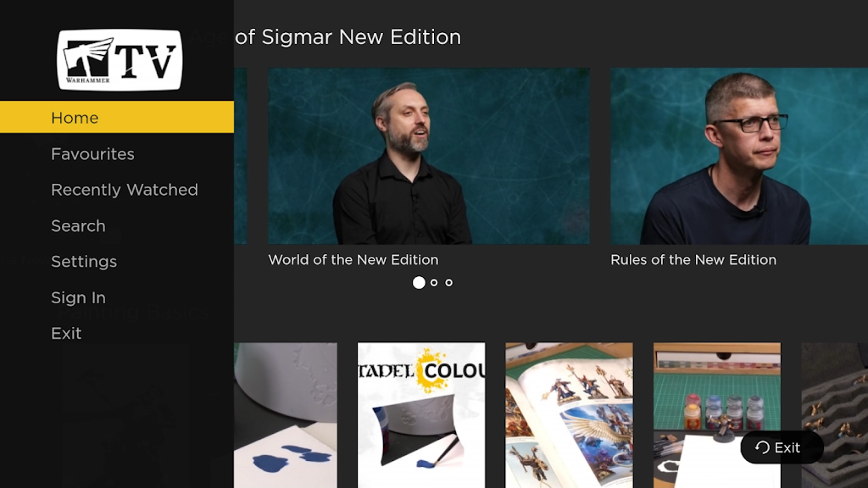Open the Rules of the New Edition title
Image resolution: width=868 pixels, height=488 pixels.
(x=693, y=260)
